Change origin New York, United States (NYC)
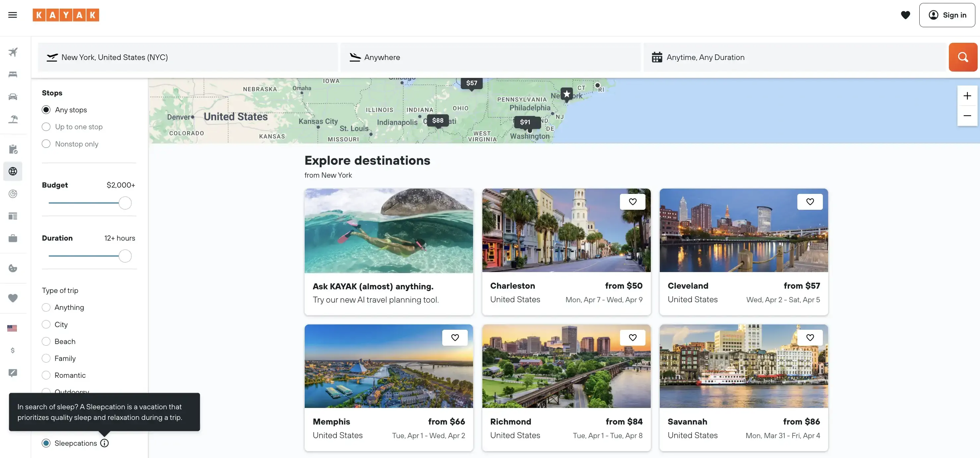Screen dimensions: 980x458 [x=188, y=57]
